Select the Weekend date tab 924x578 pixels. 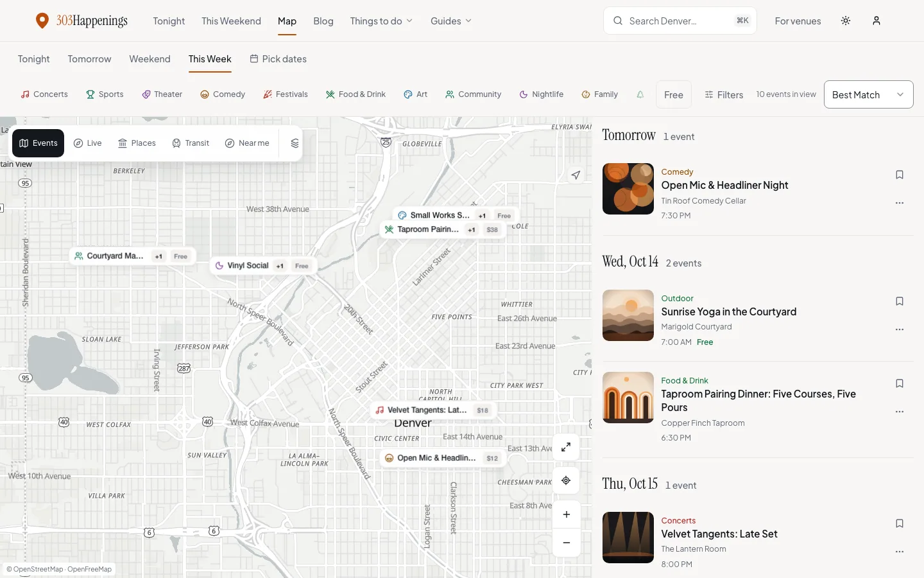click(x=150, y=59)
